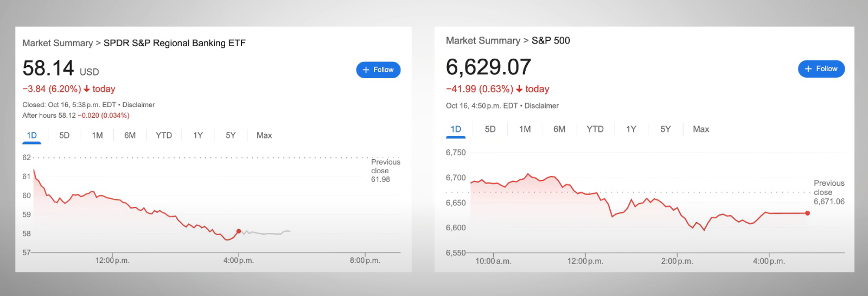
Task: Select 5D tab in Regional Banking ETF chart
Action: pos(65,135)
